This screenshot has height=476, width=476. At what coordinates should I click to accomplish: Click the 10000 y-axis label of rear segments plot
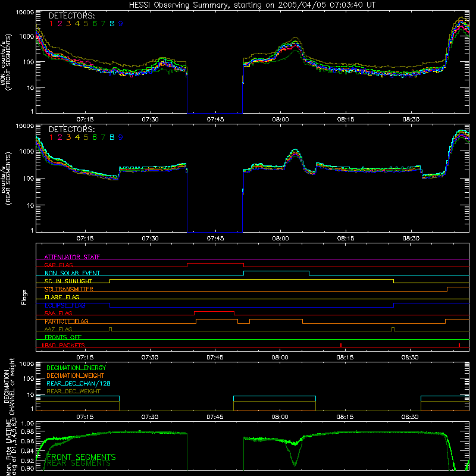coord(25,126)
